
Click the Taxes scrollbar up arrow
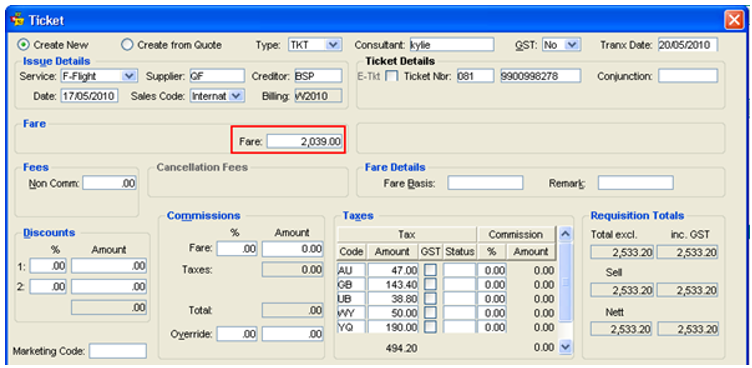[565, 234]
